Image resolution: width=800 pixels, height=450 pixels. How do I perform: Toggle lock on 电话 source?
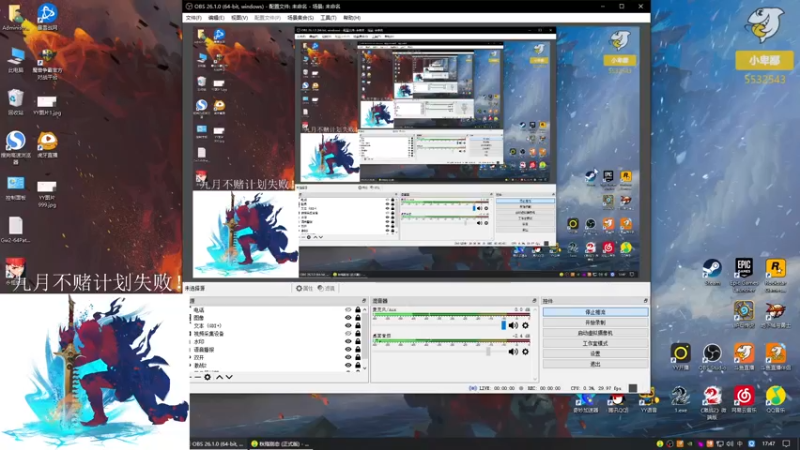pyautogui.click(x=358, y=310)
